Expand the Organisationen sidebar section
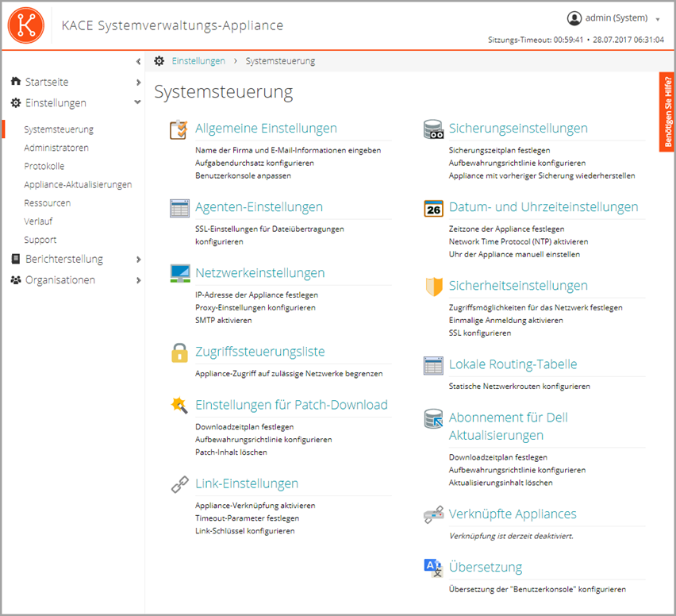Viewport: 676px width, 616px height. click(138, 280)
